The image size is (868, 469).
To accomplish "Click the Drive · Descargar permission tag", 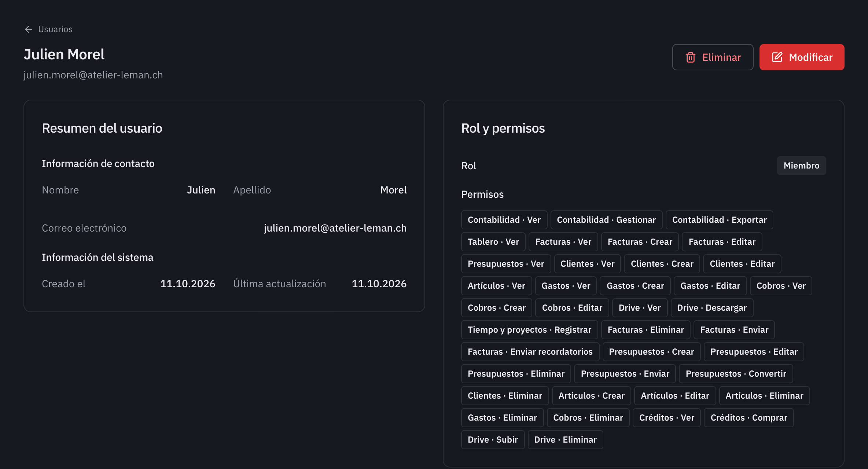I will click(711, 308).
